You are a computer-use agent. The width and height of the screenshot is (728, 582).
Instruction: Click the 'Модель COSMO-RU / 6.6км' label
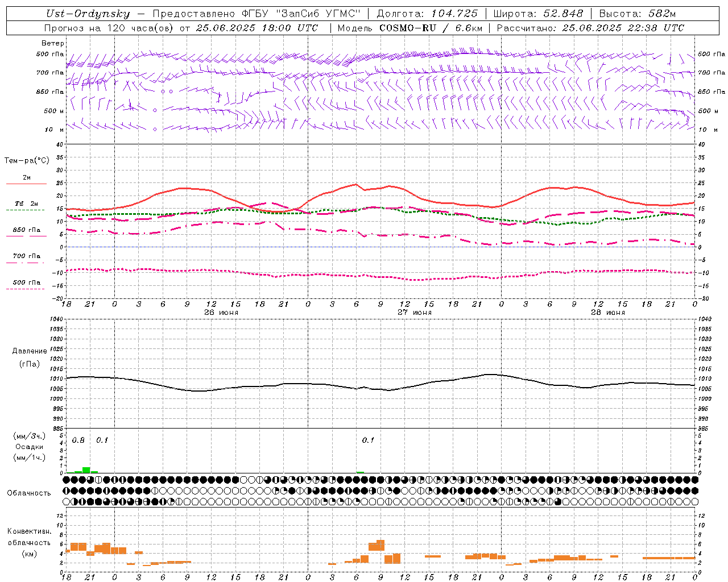[410, 28]
